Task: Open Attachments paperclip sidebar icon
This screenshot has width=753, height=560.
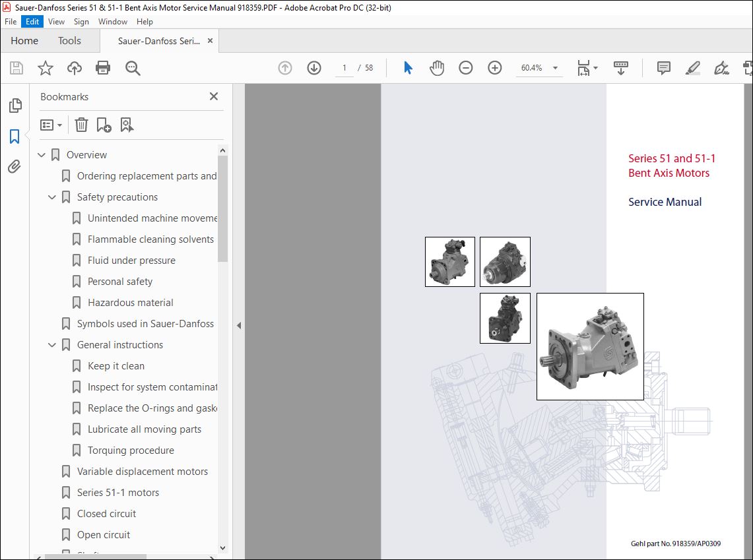Action: click(15, 166)
